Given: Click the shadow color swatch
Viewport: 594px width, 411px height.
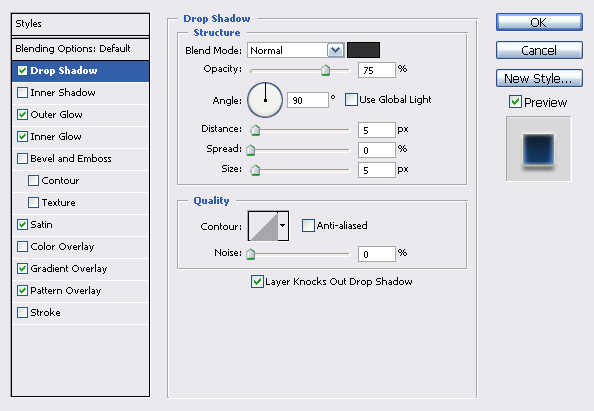Looking at the screenshot, I should click(x=363, y=50).
